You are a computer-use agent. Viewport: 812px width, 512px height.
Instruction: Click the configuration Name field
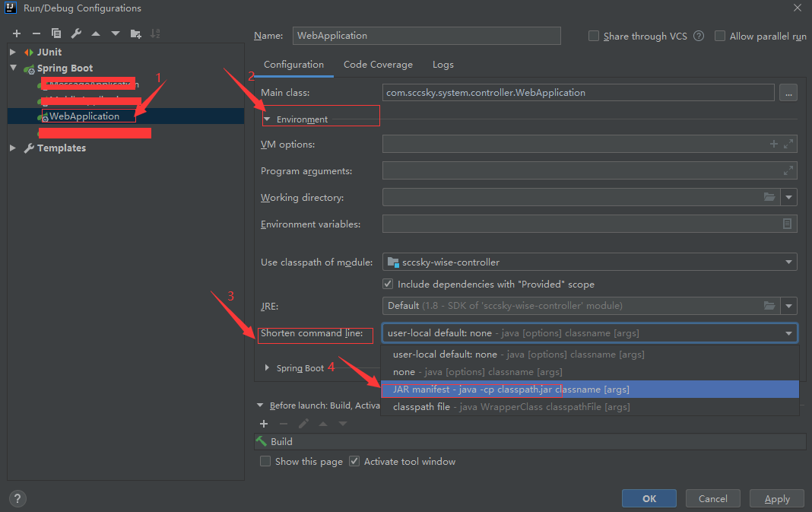pos(427,36)
